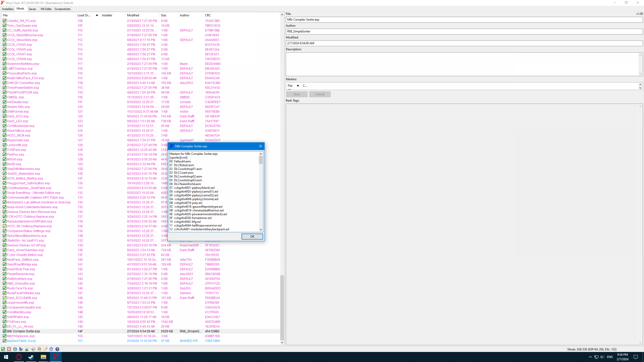Click the blue Help question mark icon
Viewport: 644px width, 362px height.
pyautogui.click(x=57, y=349)
